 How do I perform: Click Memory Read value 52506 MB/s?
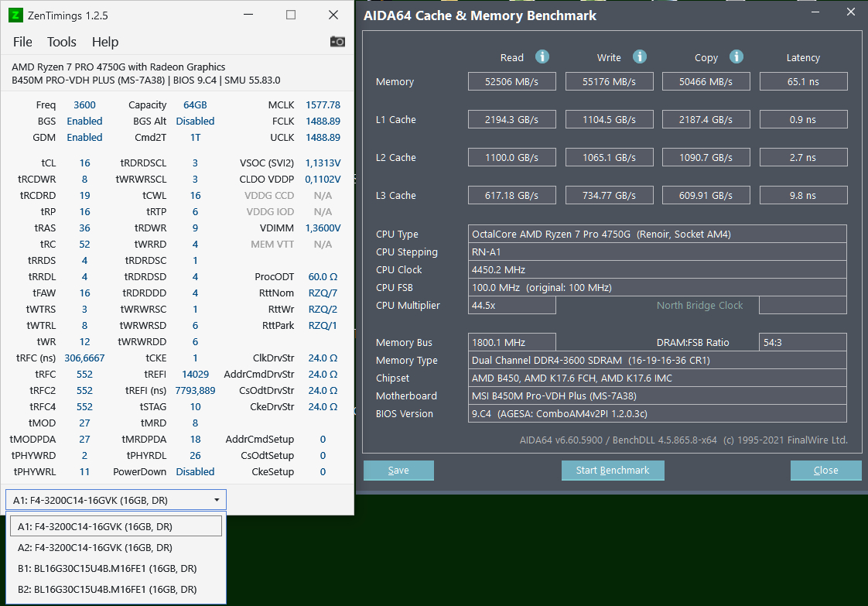point(512,81)
